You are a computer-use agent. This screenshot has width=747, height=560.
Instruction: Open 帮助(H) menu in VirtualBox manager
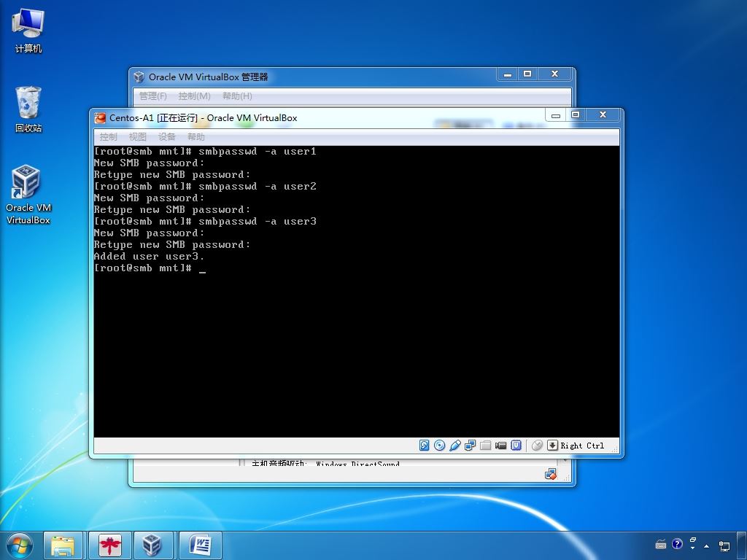point(237,96)
